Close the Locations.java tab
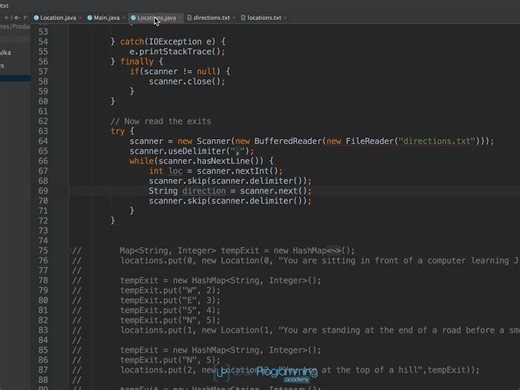520x390 pixels. click(x=180, y=18)
